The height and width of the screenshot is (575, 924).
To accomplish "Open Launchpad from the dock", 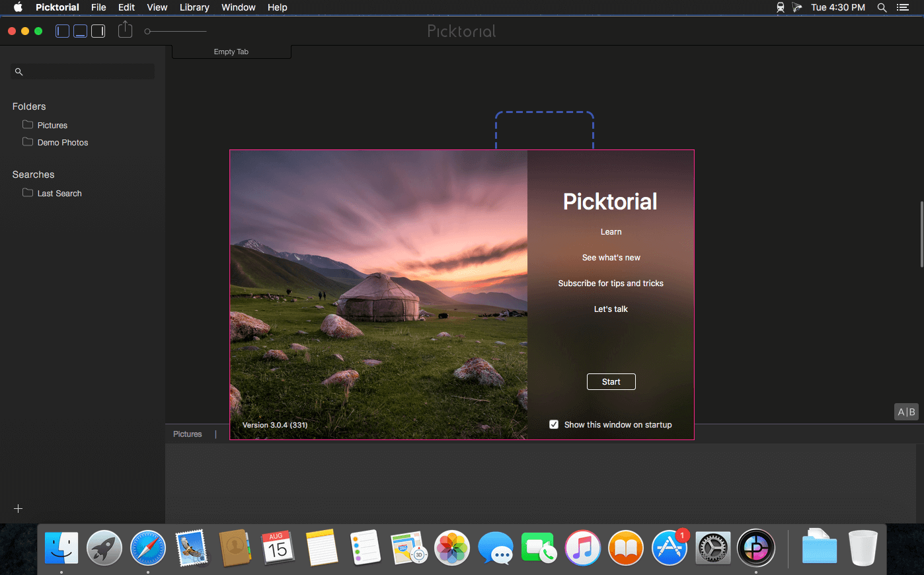I will [x=104, y=549].
